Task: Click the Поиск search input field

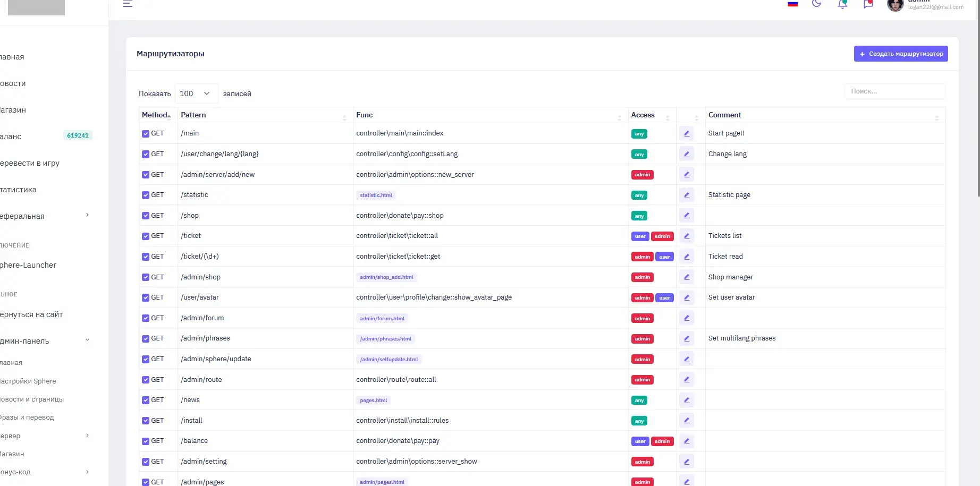Action: coord(895,91)
